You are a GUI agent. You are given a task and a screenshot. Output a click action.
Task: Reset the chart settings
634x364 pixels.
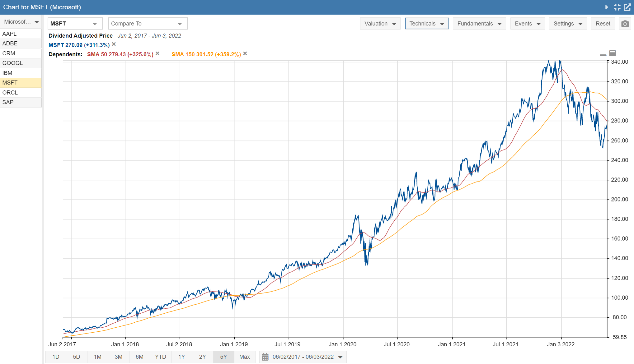tap(603, 24)
